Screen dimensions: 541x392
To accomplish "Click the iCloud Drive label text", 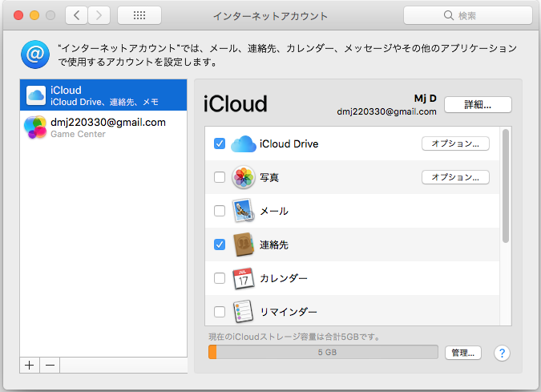I will coord(289,144).
